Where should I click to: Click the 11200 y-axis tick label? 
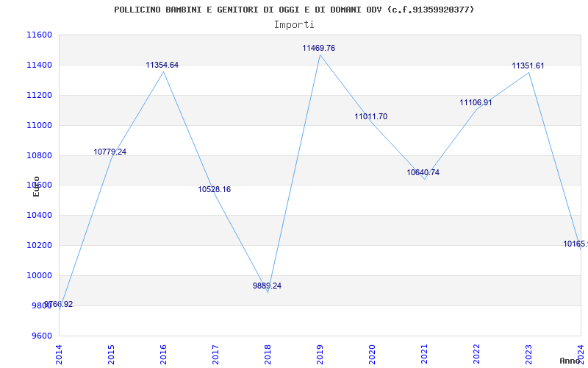point(39,95)
